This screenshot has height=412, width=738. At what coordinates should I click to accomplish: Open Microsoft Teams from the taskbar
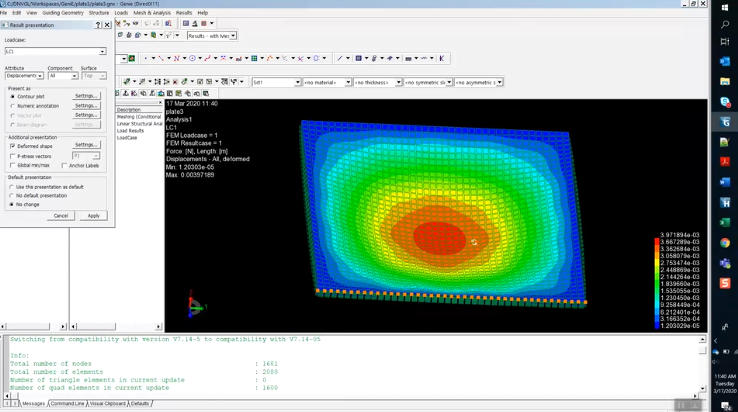click(725, 263)
